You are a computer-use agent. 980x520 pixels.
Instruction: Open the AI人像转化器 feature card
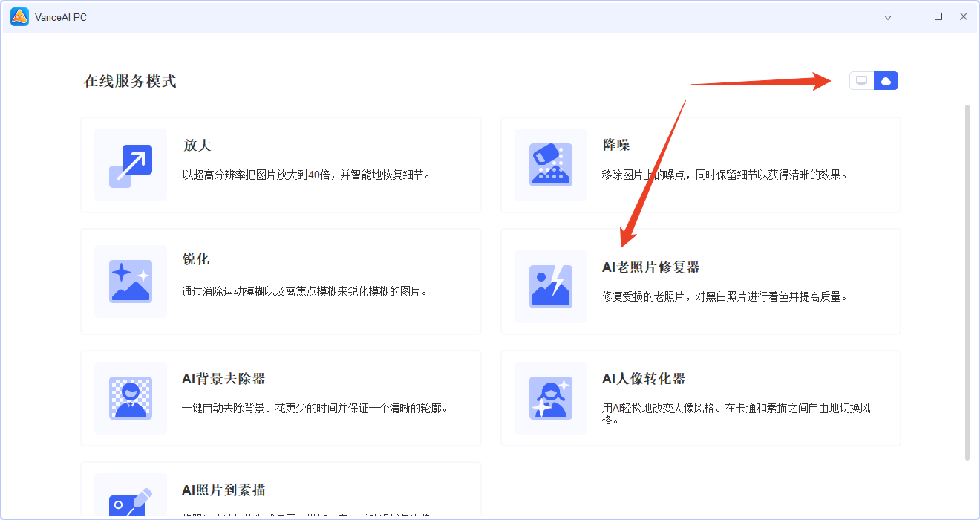701,398
